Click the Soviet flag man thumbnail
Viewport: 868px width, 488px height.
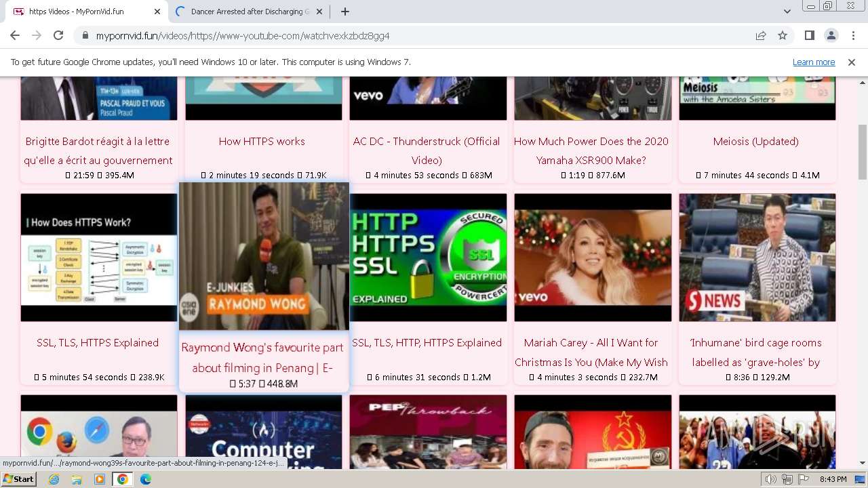coord(593,432)
